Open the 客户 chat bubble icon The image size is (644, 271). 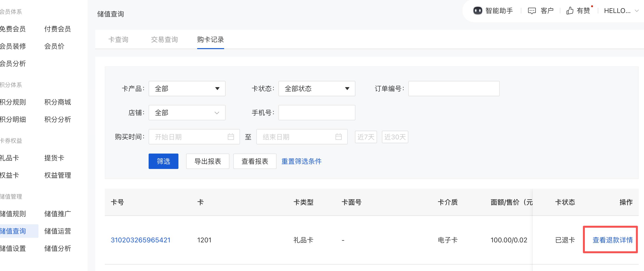tap(532, 11)
